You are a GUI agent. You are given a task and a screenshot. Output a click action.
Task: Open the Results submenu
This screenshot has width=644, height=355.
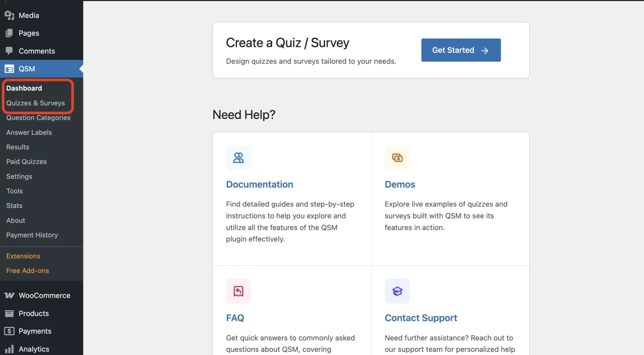[x=18, y=147]
